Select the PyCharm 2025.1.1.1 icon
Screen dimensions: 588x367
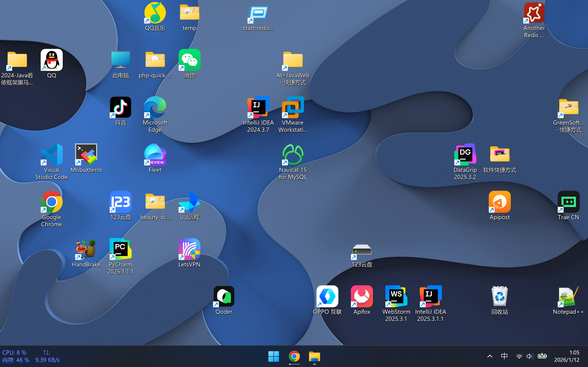[x=120, y=249]
